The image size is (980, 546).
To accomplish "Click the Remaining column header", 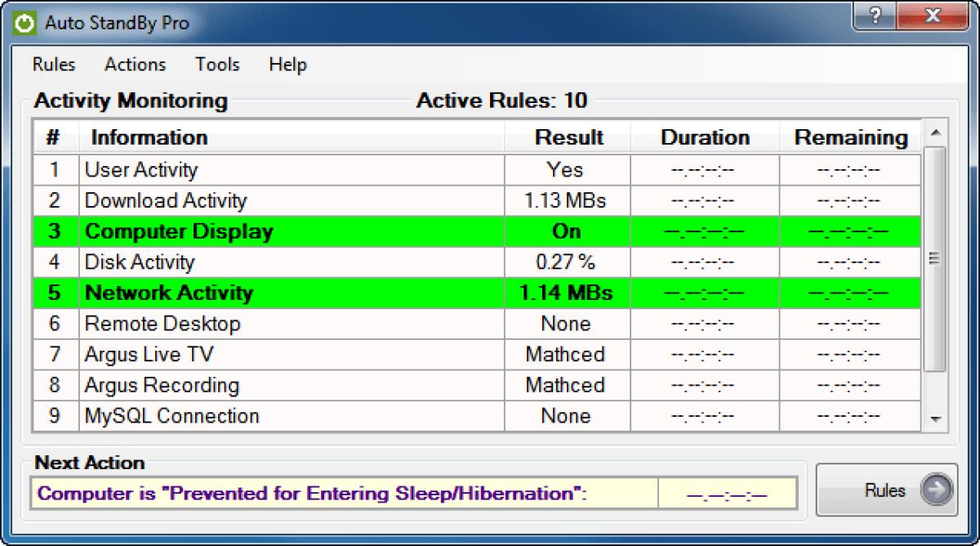I will tap(851, 137).
